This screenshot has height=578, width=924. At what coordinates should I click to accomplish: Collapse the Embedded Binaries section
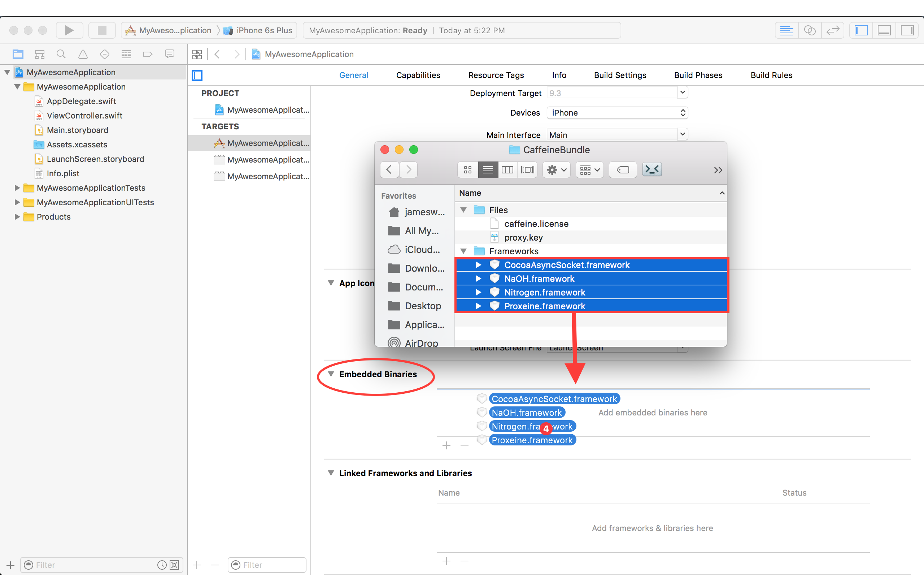point(331,374)
